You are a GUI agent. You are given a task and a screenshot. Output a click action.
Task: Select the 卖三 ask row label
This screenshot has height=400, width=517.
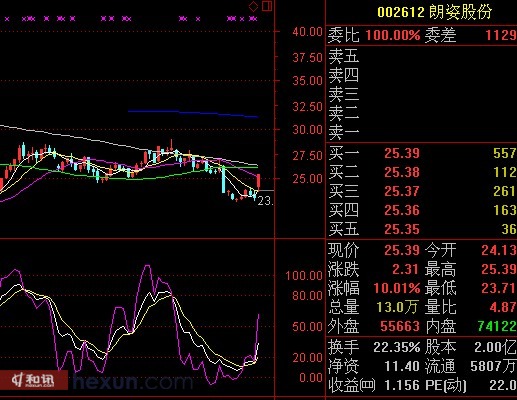click(344, 94)
